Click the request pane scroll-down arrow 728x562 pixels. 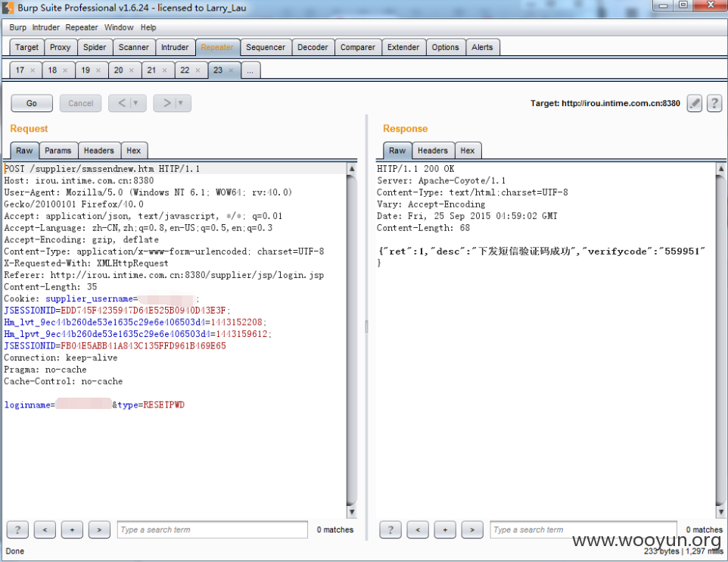352,512
